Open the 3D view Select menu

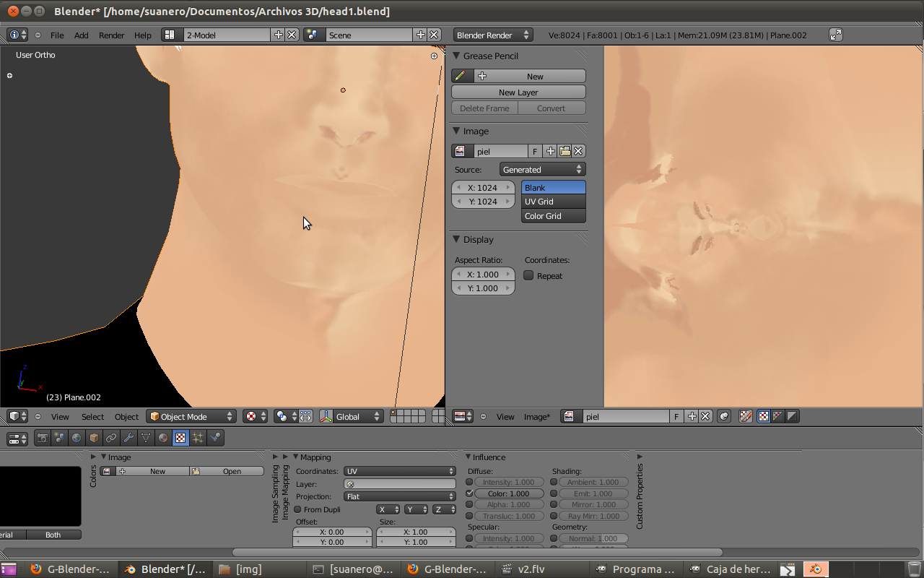tap(92, 417)
